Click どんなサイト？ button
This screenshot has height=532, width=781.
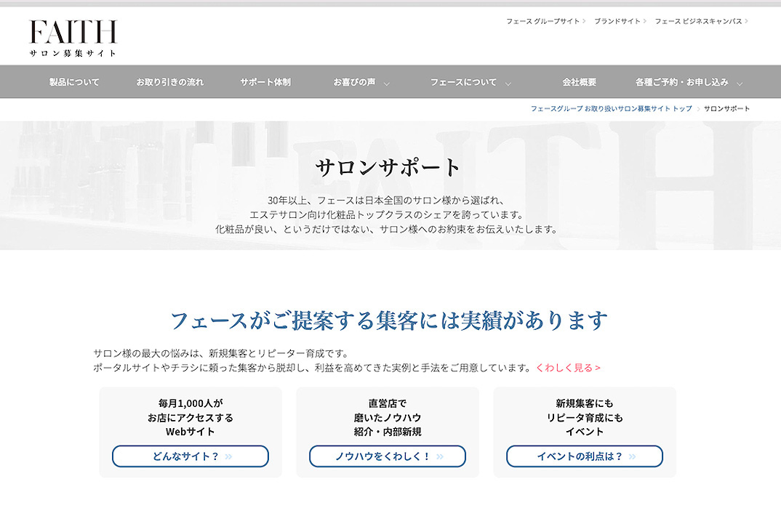pos(191,456)
